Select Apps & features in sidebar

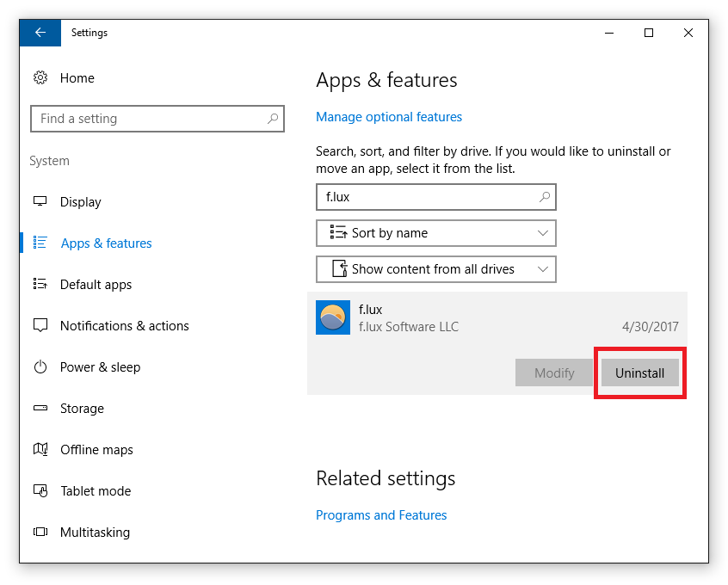(x=107, y=243)
